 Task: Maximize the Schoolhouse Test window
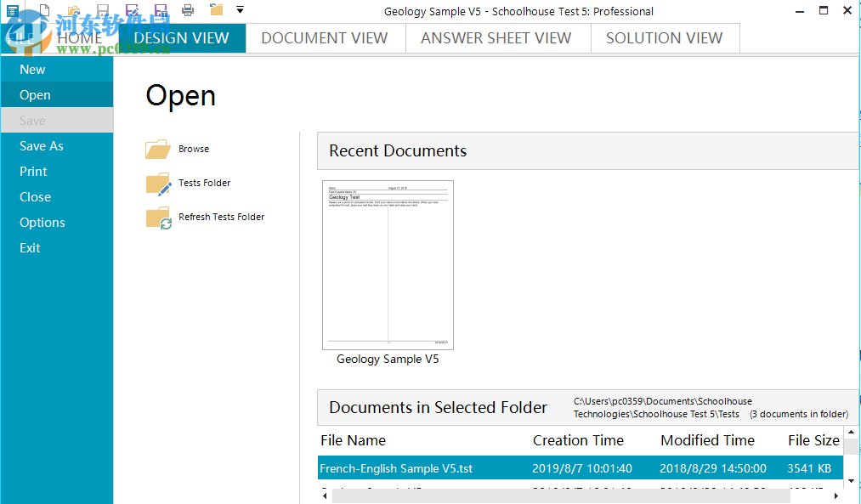click(824, 10)
